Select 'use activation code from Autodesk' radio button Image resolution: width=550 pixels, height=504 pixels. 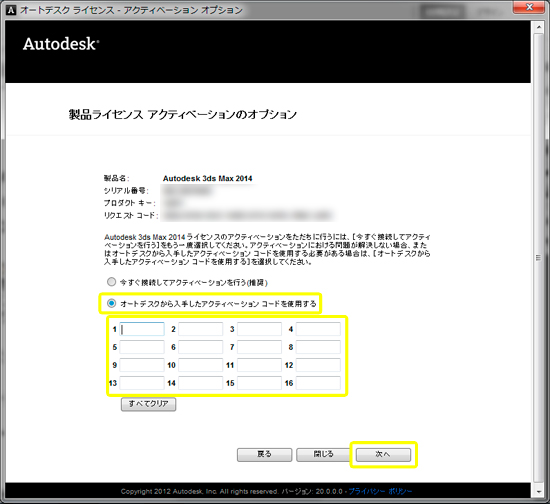tap(111, 303)
